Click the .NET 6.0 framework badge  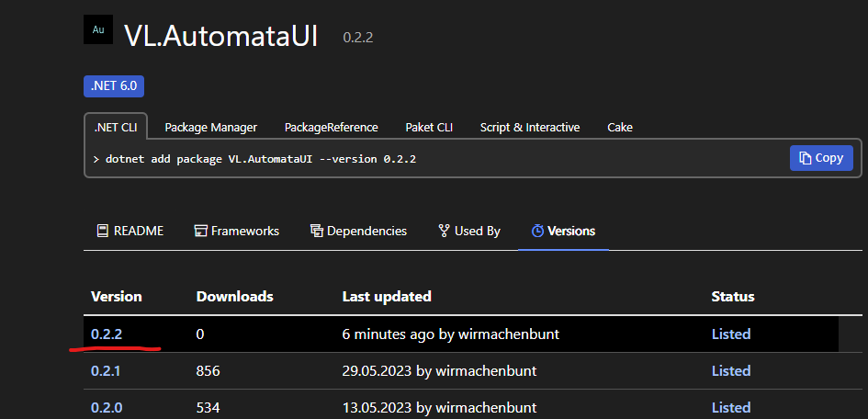tap(114, 86)
